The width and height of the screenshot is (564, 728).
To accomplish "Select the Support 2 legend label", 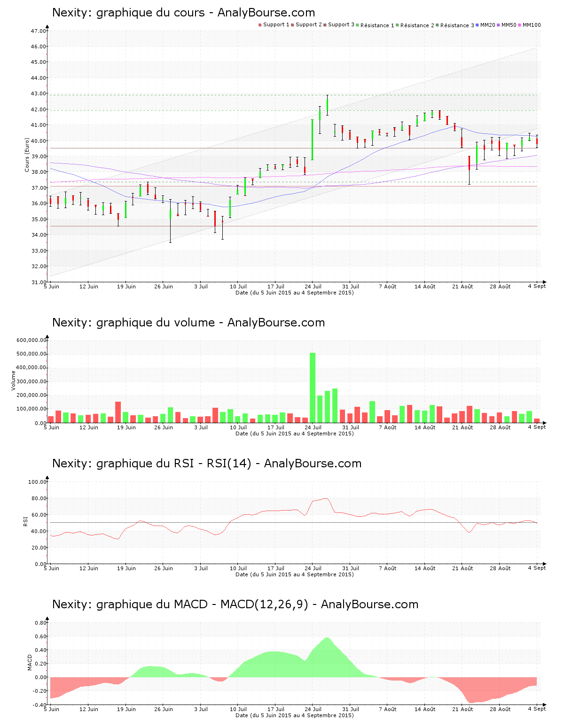I will point(309,25).
